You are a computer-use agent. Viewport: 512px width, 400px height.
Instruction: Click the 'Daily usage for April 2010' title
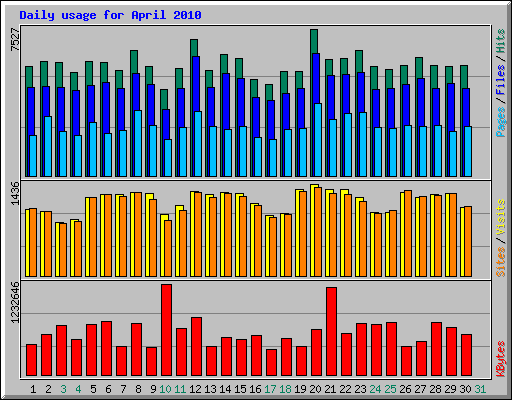coord(110,15)
